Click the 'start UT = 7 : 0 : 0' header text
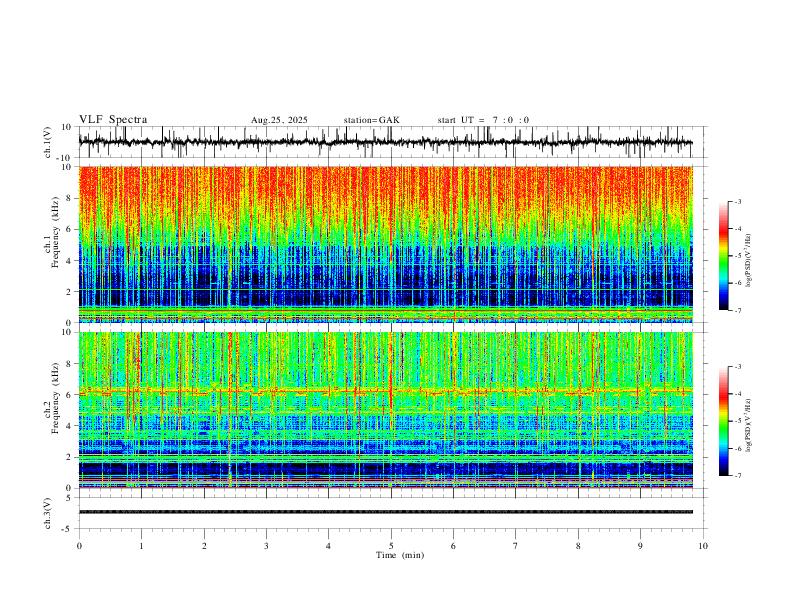Image resolution: width=792 pixels, height=612 pixels. (x=483, y=120)
